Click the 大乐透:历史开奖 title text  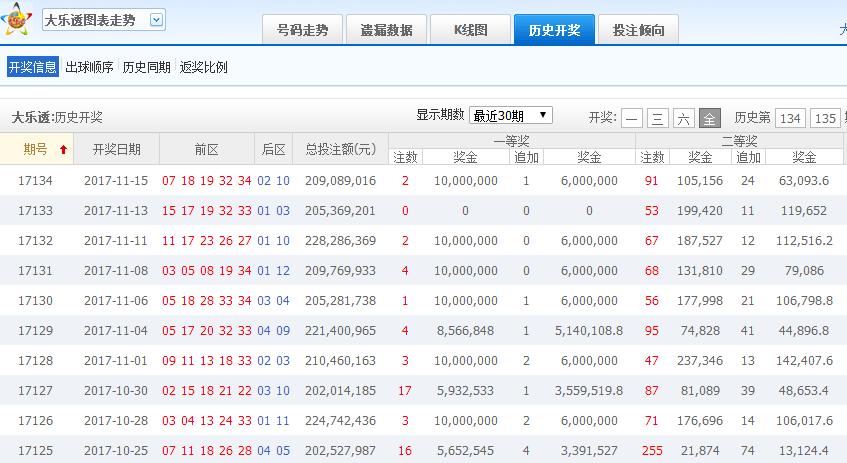pos(57,117)
